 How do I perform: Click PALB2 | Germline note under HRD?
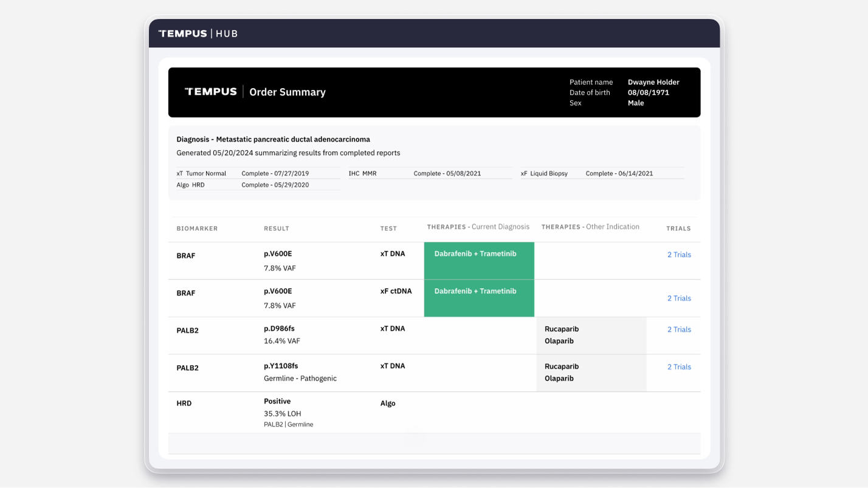click(289, 425)
